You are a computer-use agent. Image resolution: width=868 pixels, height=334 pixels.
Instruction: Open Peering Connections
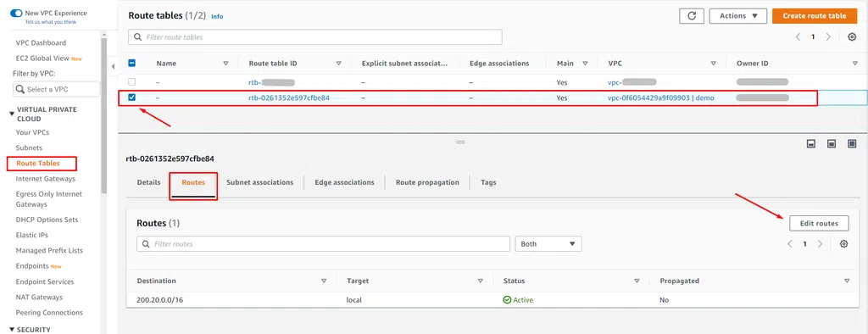[49, 313]
